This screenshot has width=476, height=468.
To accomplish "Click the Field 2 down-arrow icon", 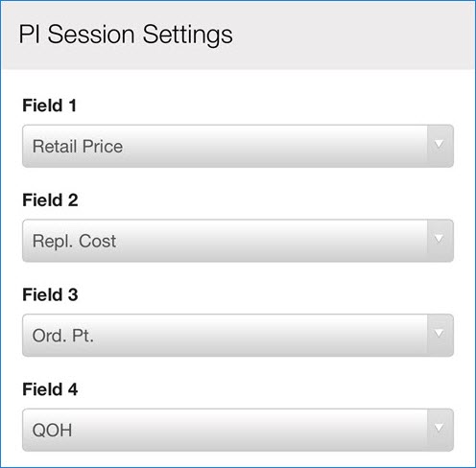I will tap(440, 239).
